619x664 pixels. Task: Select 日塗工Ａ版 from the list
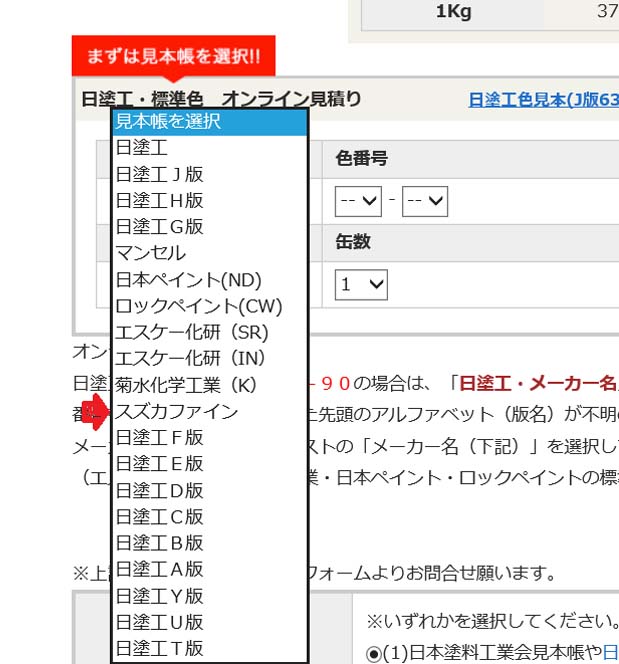(x=210, y=570)
